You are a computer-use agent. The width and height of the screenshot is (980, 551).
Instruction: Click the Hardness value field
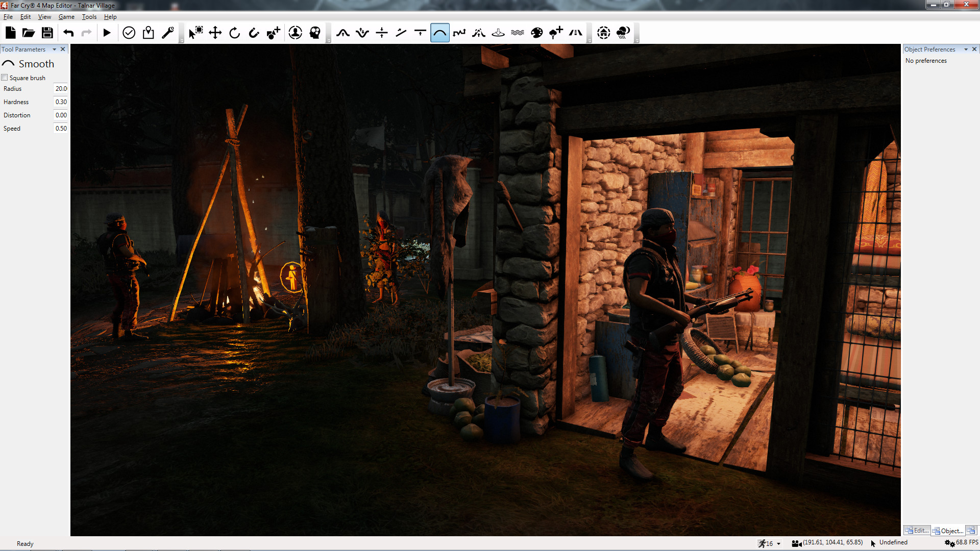pos(61,102)
